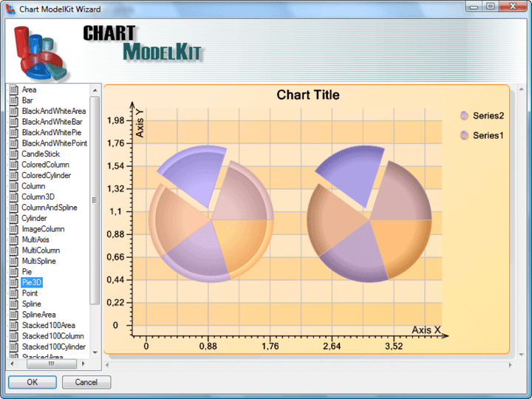The width and height of the screenshot is (532, 399).
Task: Pick the MultiSpline template
Action: pyautogui.click(x=38, y=262)
